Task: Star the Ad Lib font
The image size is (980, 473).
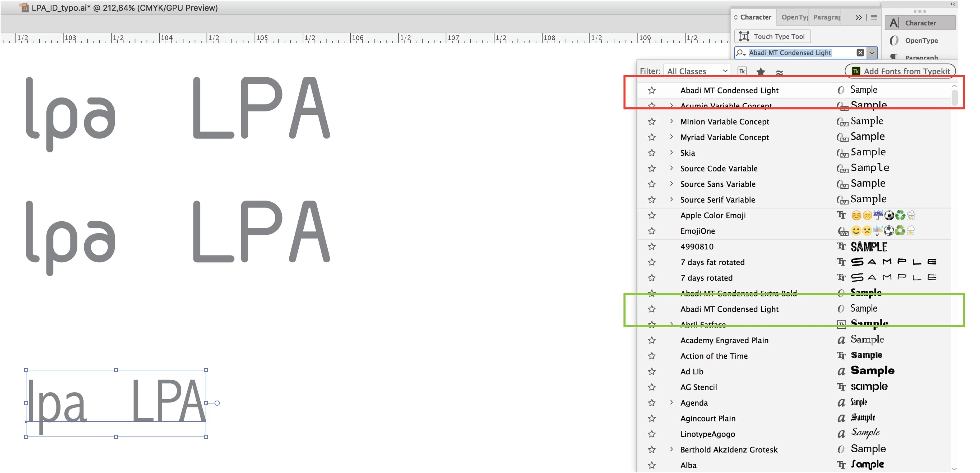Action: point(652,371)
